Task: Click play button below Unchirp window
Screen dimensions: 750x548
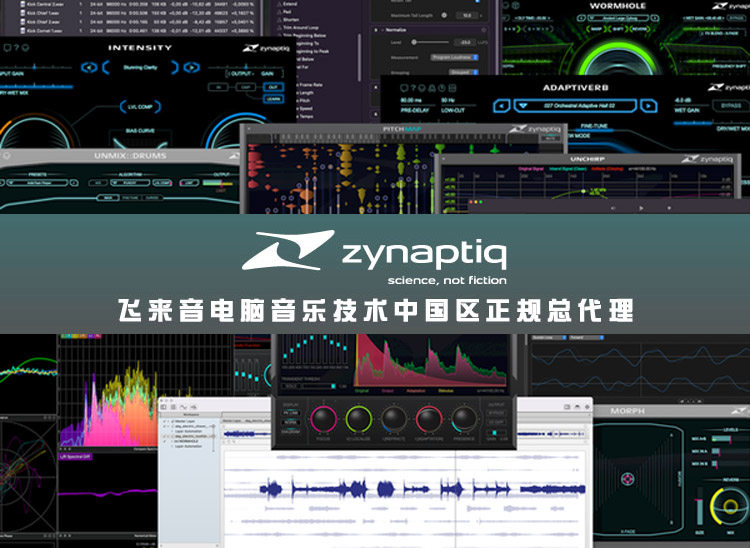Action: point(641,208)
